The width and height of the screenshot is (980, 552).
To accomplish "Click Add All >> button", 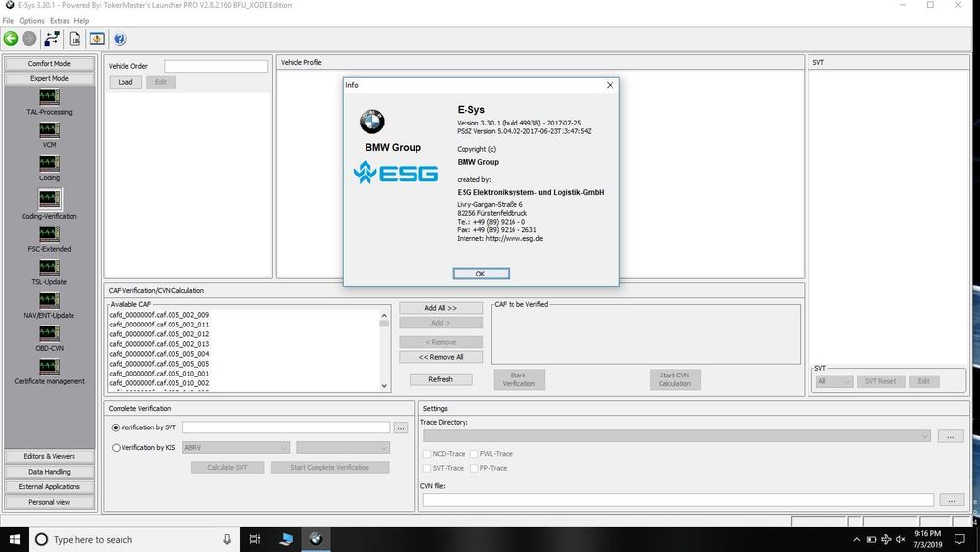I will [x=441, y=308].
